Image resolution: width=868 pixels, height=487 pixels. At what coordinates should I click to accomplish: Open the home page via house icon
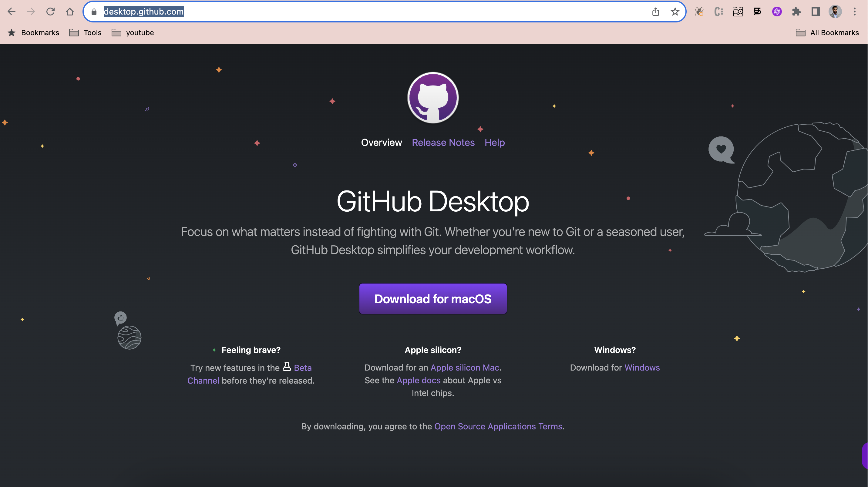(70, 12)
